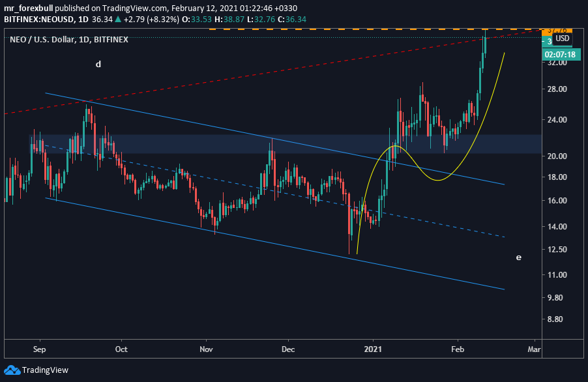
Task: Click the close value "C:36.34"
Action: click(x=292, y=19)
